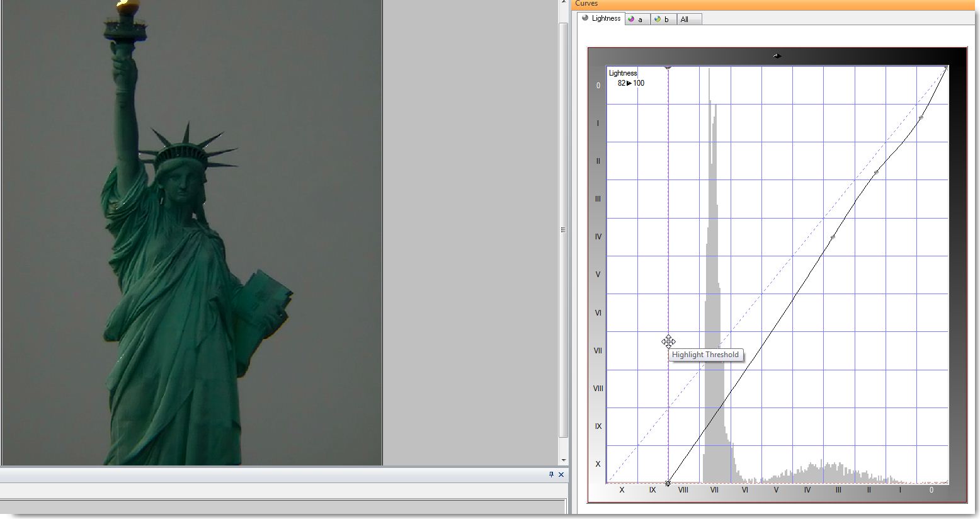980x519 pixels.
Task: Click the 'V' zone label on the vertical axis
Action: tap(598, 275)
